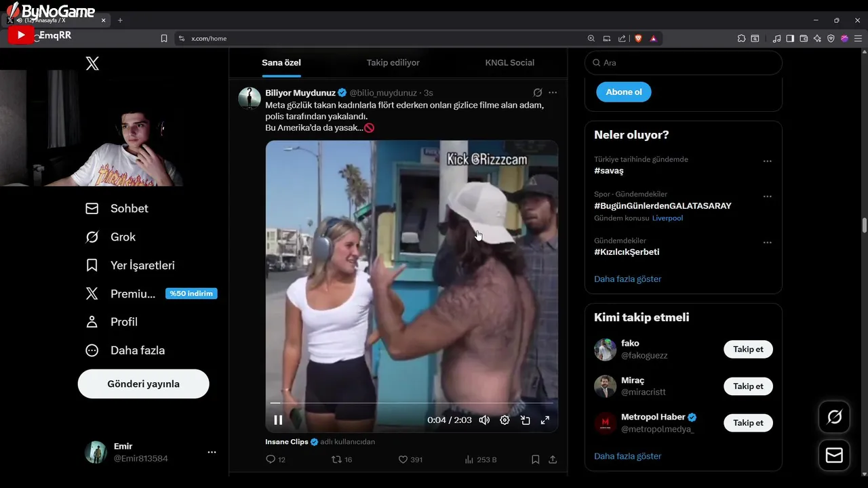The width and height of the screenshot is (868, 488).
Task: Open options for #KızılcıkŞerbeti trend
Action: (x=767, y=243)
